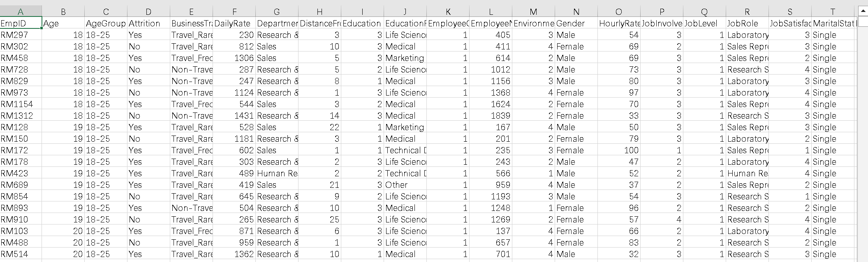Select column N header

click(576, 12)
